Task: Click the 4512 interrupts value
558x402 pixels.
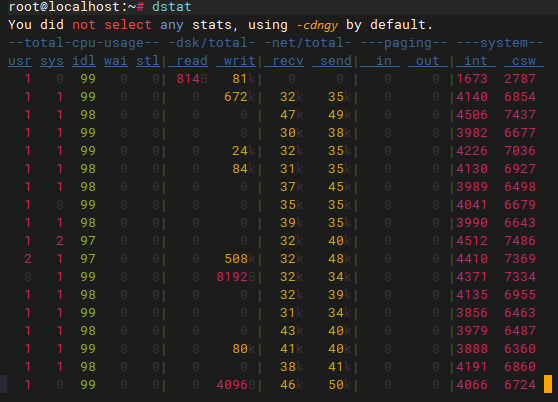Action: pos(472,241)
